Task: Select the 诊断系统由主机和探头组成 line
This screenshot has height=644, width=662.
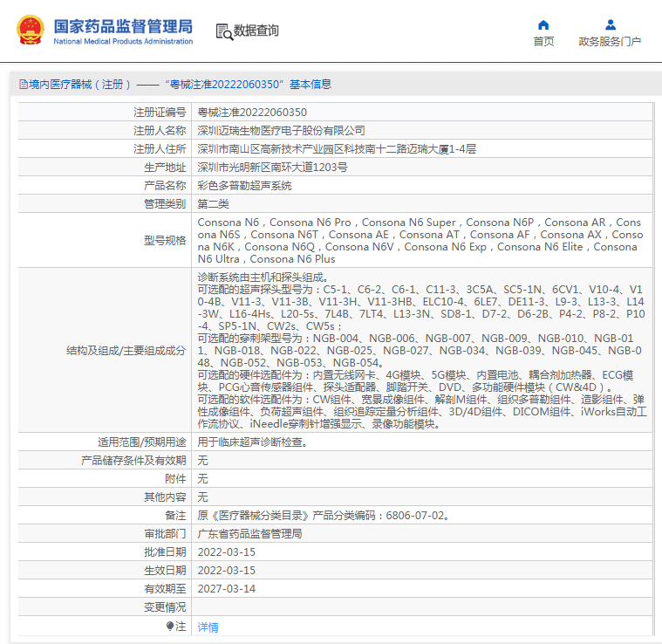Action: (263, 277)
